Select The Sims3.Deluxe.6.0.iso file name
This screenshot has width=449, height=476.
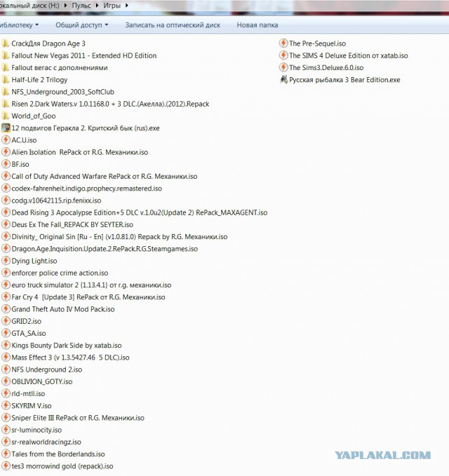[x=326, y=68]
